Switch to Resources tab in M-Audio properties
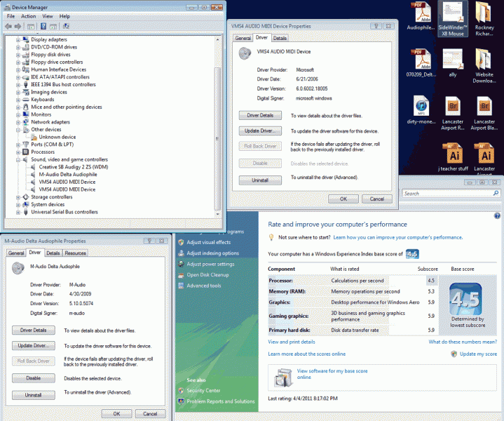 coord(75,253)
